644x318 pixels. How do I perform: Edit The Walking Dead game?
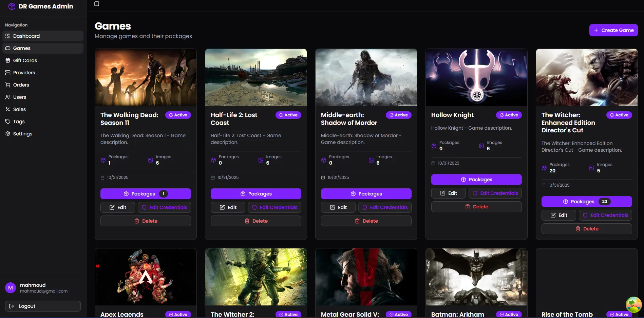pos(118,207)
